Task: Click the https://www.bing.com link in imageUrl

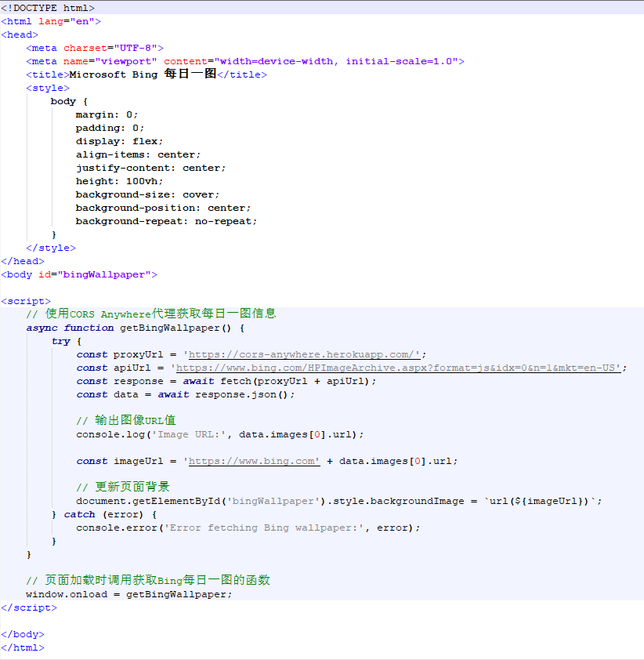Action: tap(254, 461)
